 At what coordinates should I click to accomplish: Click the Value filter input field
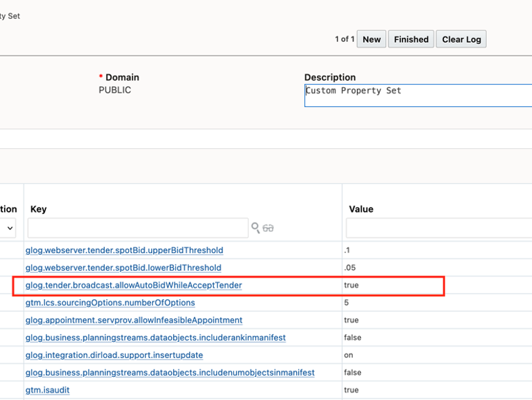[x=439, y=228]
